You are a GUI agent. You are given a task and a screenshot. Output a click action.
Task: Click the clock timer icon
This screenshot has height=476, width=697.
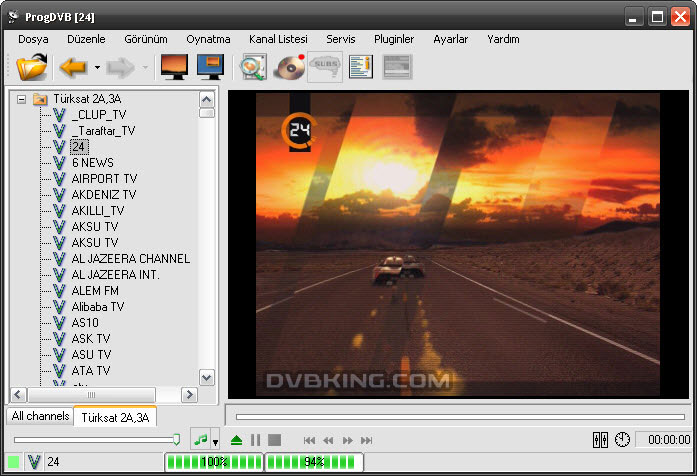pyautogui.click(x=622, y=440)
